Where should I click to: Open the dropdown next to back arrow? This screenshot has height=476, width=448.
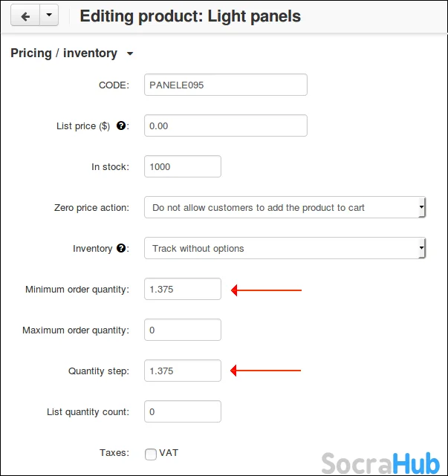click(x=49, y=16)
